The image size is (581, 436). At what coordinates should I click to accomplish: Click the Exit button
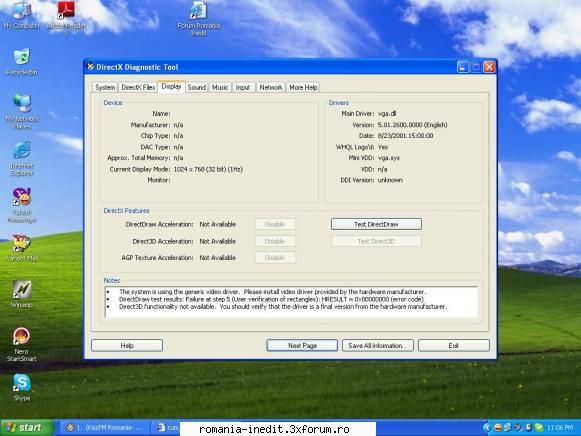(x=454, y=346)
